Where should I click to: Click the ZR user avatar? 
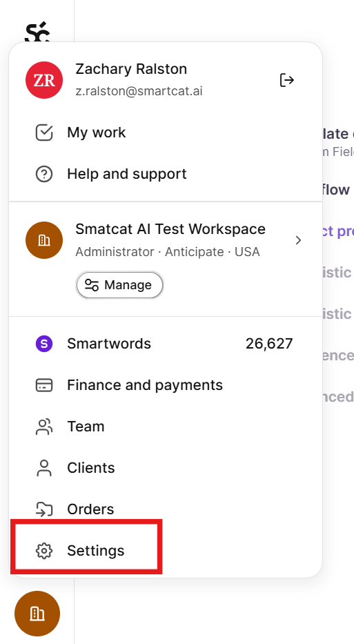(x=44, y=80)
